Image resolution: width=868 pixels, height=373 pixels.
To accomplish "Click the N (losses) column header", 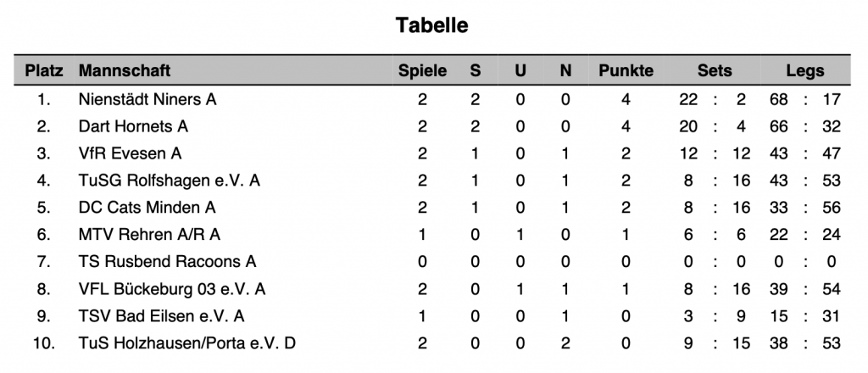I will click(x=565, y=71).
